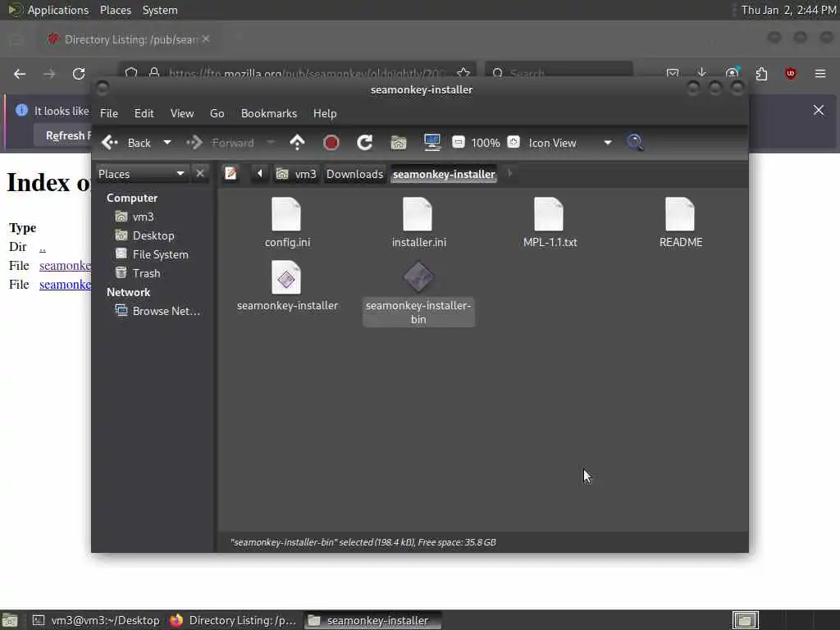
Task: Go to Home folder via toolbar icon
Action: click(x=398, y=143)
